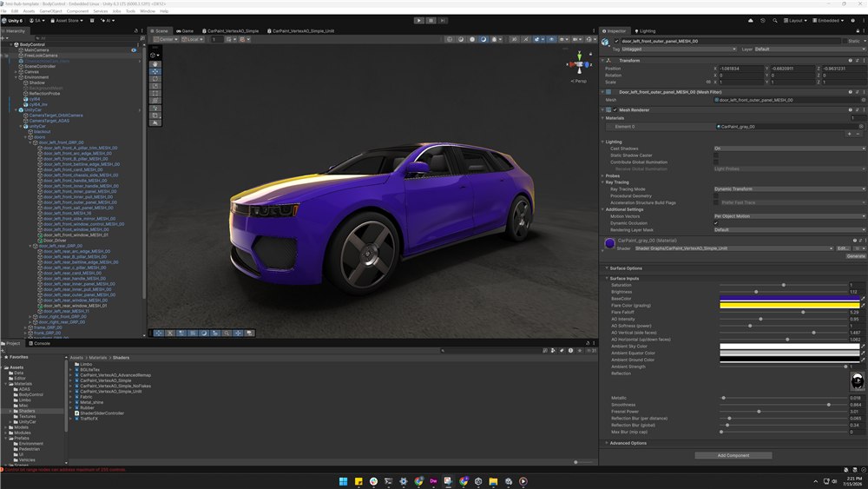Open File Explorer from the taskbar
868x489 pixels.
493,481
